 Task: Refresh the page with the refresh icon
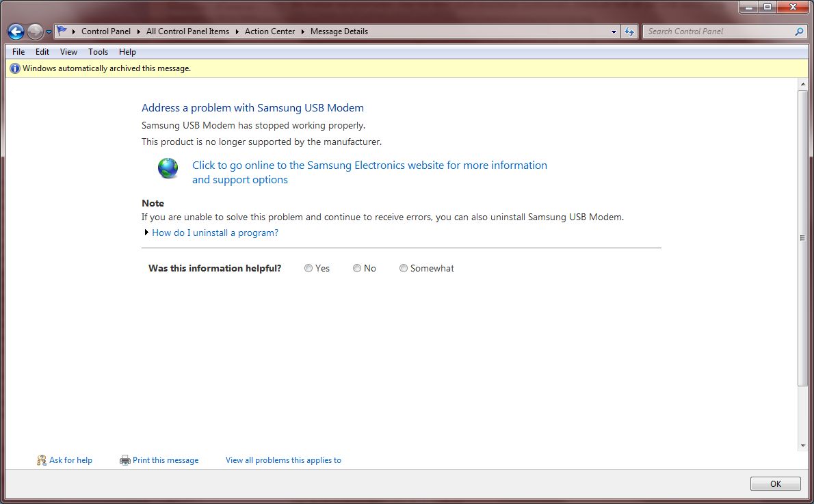[x=629, y=31]
